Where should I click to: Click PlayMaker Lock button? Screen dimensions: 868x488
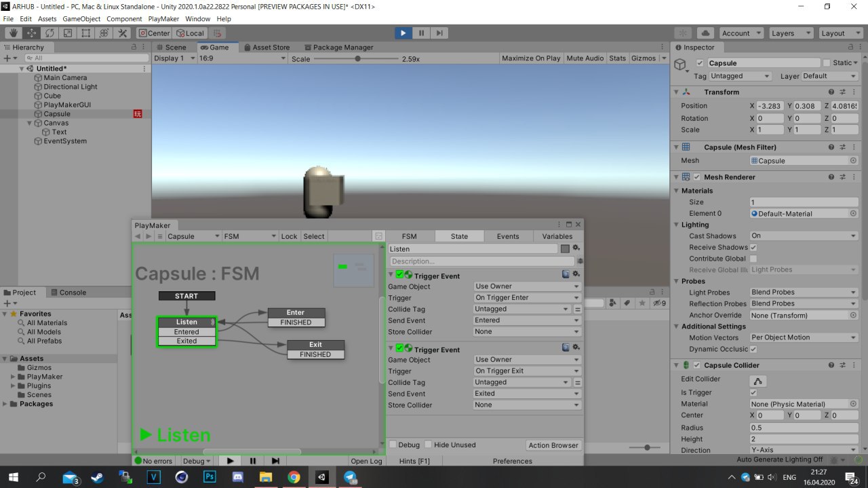point(289,236)
